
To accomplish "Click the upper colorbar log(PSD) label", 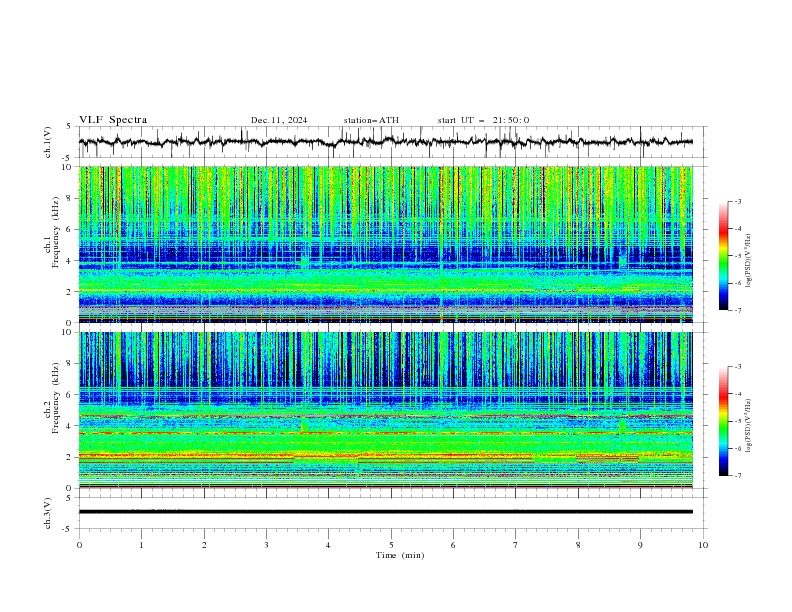I will (x=749, y=261).
